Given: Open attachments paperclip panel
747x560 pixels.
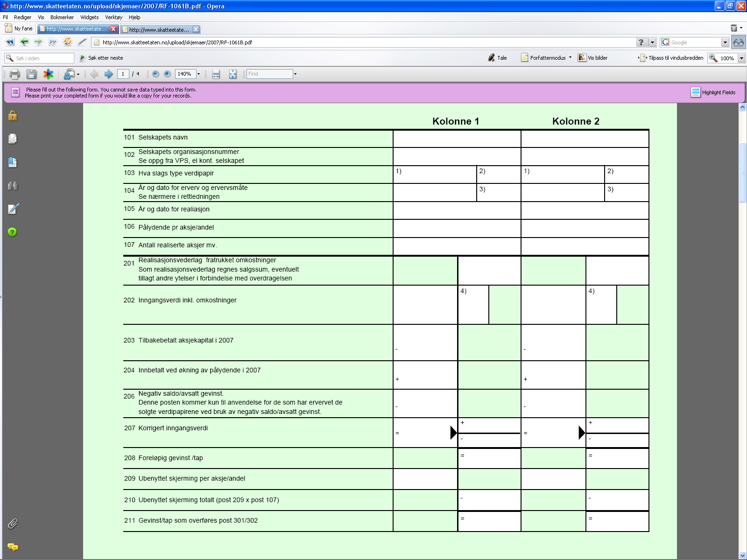Looking at the screenshot, I should 13,524.
